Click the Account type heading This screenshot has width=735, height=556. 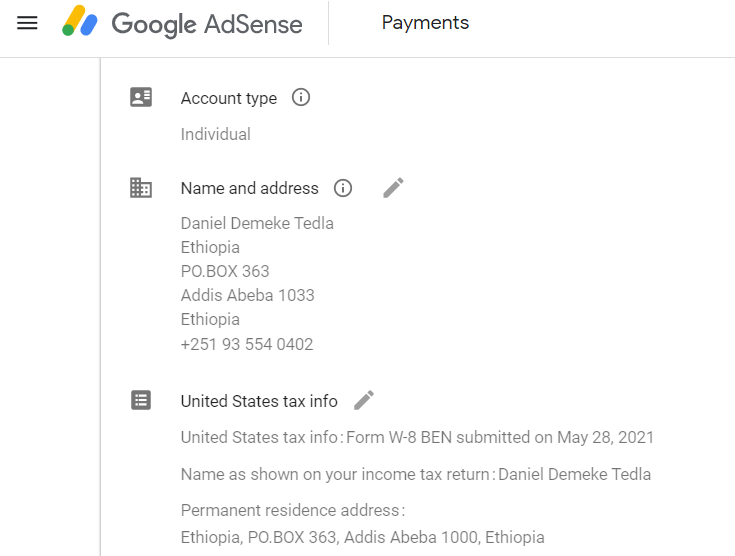(229, 98)
